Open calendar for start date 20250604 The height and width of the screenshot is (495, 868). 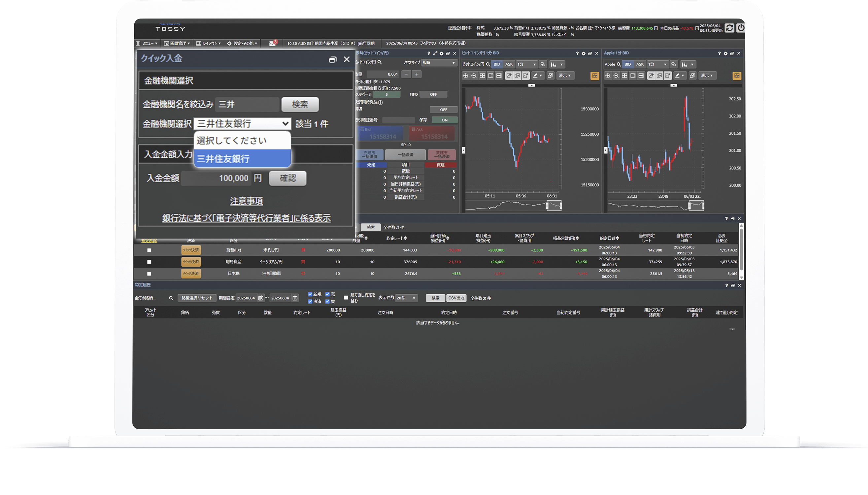point(260,298)
